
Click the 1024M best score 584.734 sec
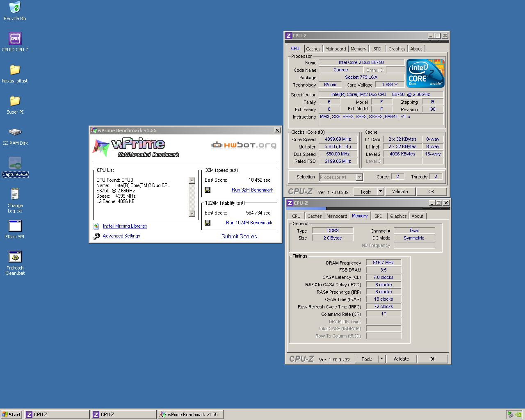(258, 213)
